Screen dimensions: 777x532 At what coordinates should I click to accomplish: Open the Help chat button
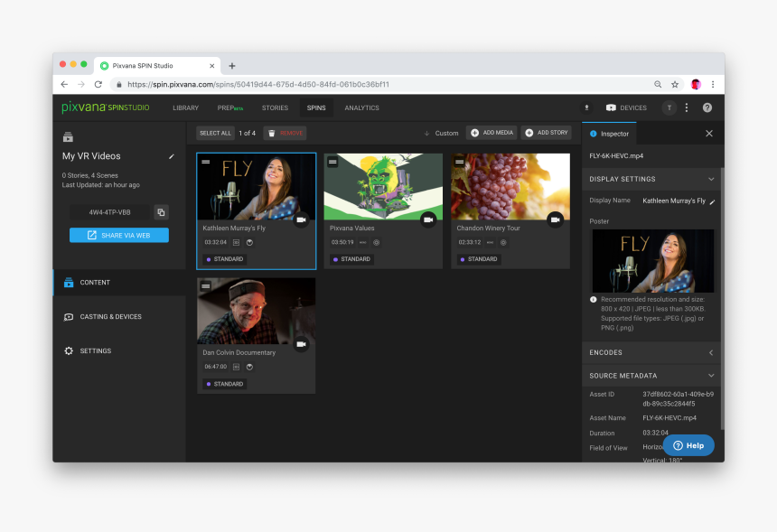tap(688, 445)
